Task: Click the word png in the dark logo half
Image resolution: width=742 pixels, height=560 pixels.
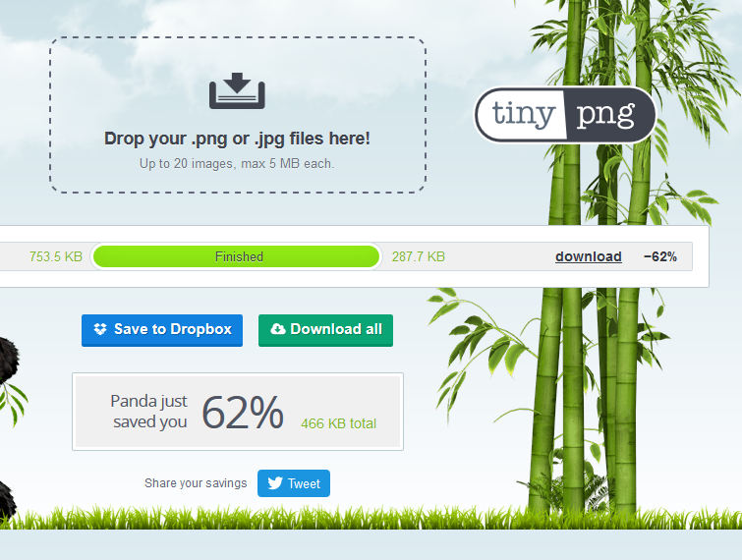Action: pyautogui.click(x=605, y=115)
